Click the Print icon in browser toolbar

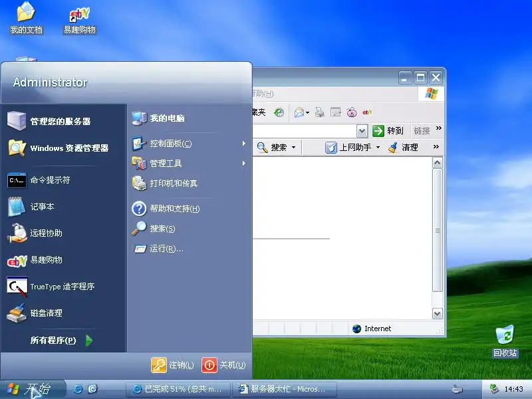pyautogui.click(x=319, y=112)
